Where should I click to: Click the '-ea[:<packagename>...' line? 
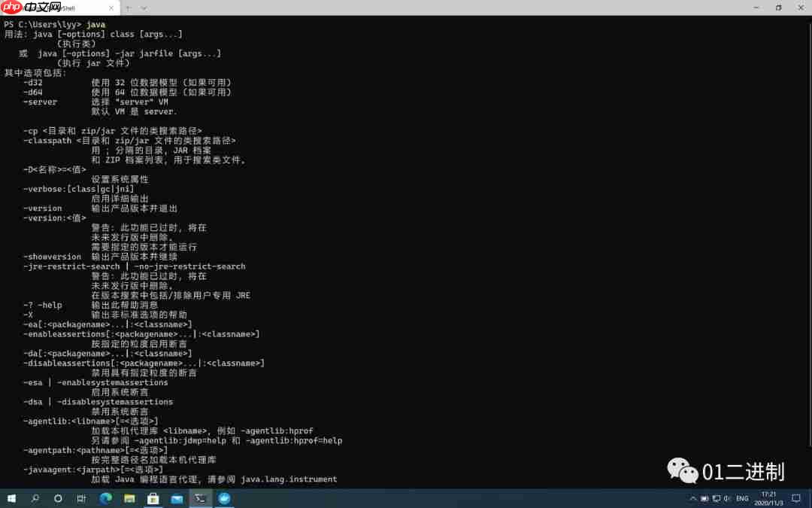(x=108, y=324)
